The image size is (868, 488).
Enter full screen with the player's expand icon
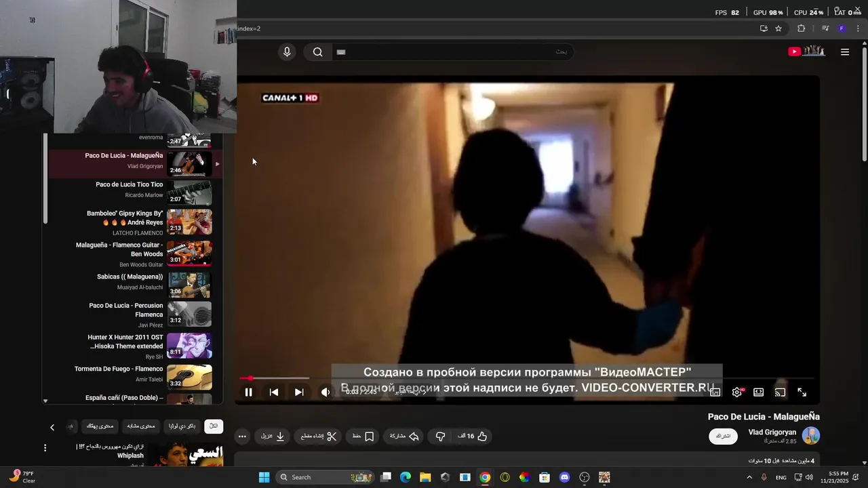click(802, 392)
